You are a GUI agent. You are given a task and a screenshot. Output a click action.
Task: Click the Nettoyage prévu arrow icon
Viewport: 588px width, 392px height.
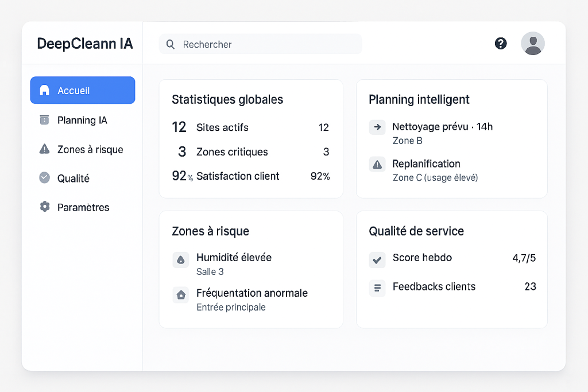377,127
